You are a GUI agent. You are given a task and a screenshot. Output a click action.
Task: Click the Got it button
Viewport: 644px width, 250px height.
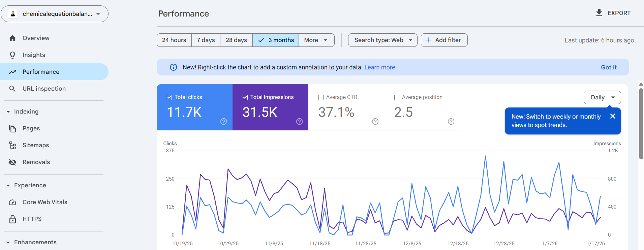(608, 67)
